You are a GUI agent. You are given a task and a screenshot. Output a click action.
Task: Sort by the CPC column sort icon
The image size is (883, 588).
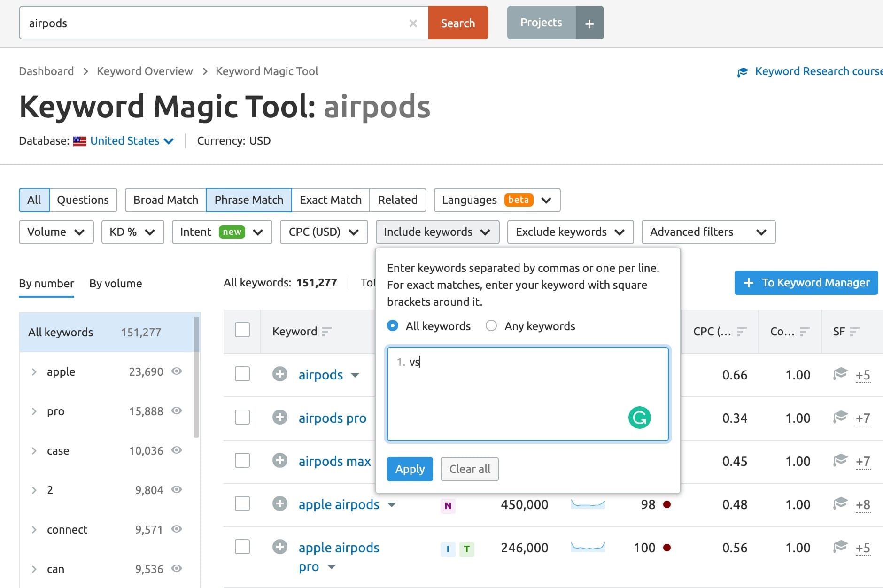(x=742, y=332)
